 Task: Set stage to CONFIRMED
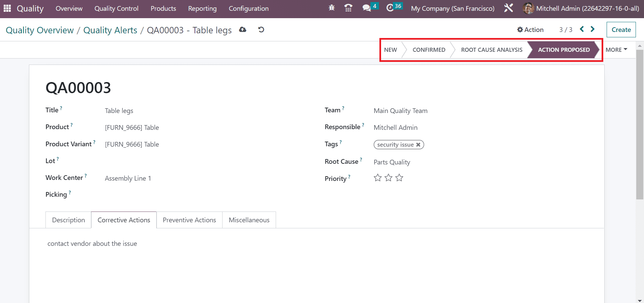[x=429, y=50]
